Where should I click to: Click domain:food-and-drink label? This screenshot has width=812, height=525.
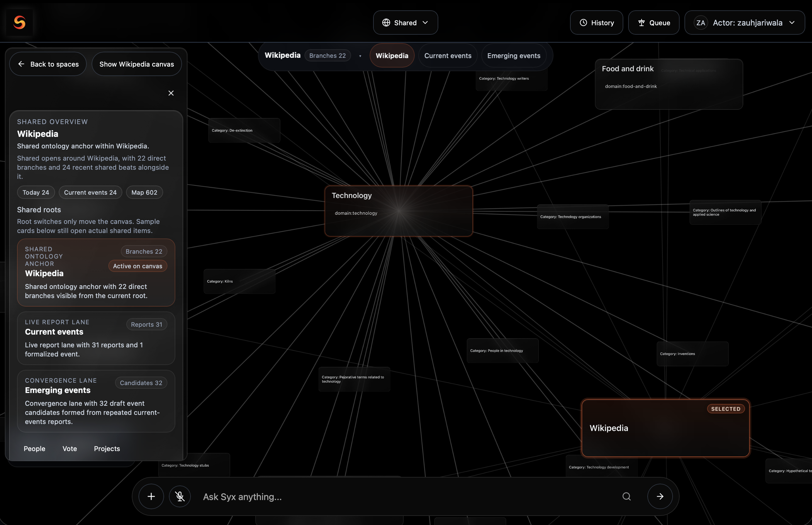pos(631,86)
